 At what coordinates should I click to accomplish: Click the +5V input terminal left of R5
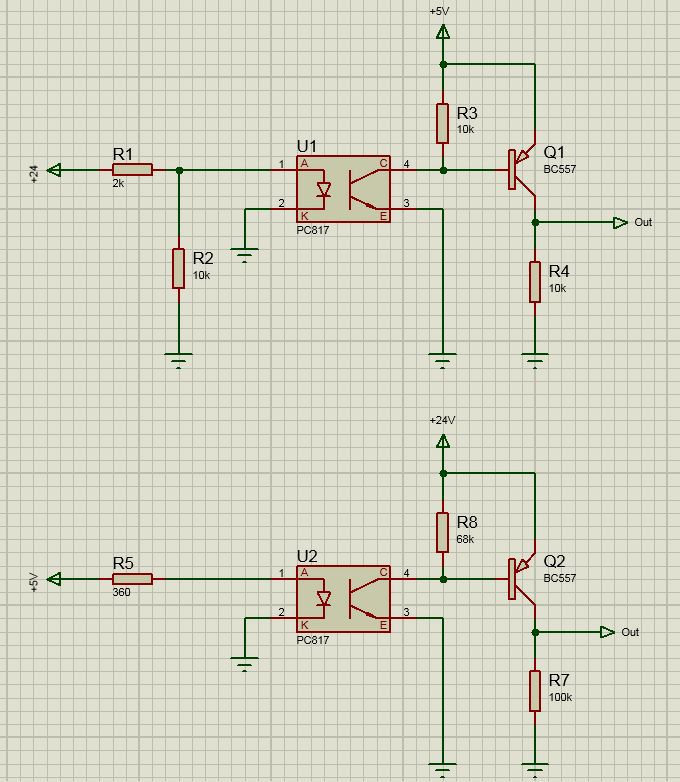click(x=54, y=579)
